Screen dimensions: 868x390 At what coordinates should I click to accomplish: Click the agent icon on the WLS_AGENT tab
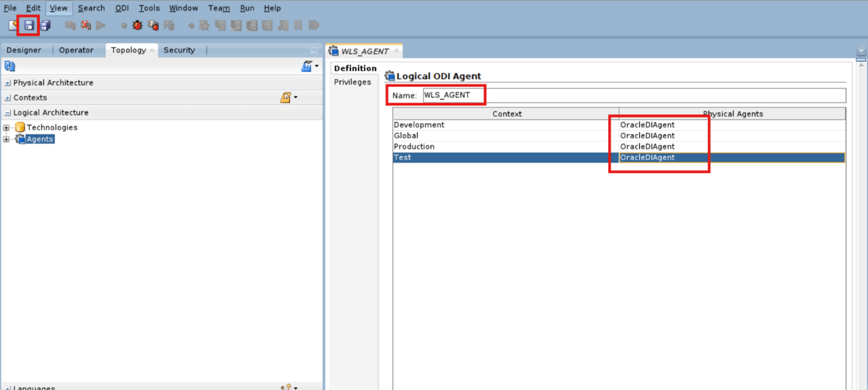334,51
